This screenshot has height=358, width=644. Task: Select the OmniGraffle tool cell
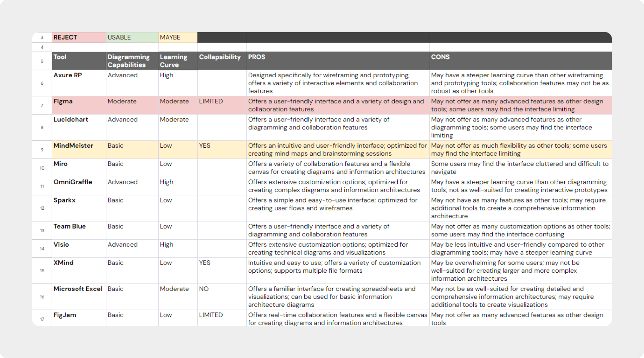point(79,186)
